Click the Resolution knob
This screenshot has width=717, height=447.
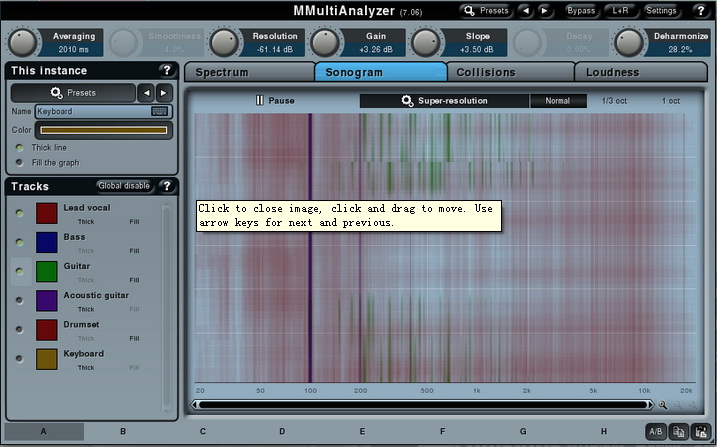click(x=224, y=43)
